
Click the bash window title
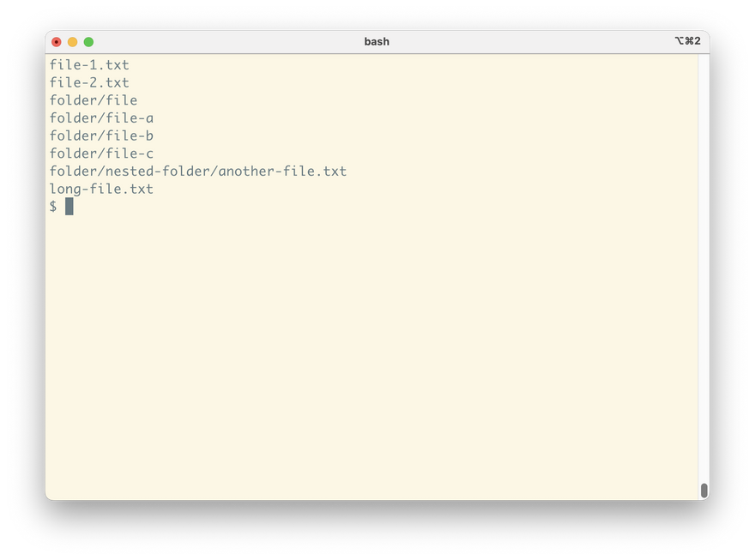(x=377, y=42)
